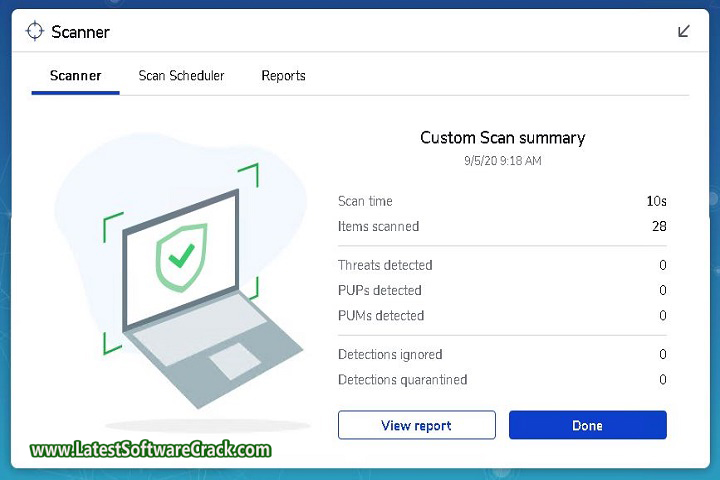Click the PUPs detected label
The height and width of the screenshot is (480, 720).
tap(380, 290)
